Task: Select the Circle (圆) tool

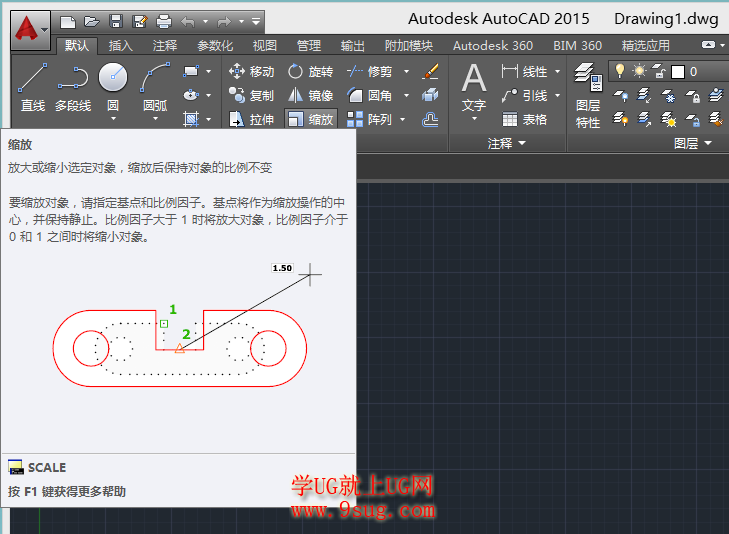Action: point(113,87)
